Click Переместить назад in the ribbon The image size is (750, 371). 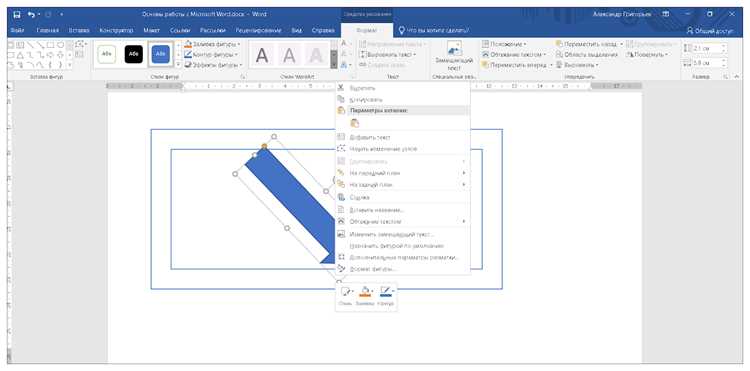point(589,44)
